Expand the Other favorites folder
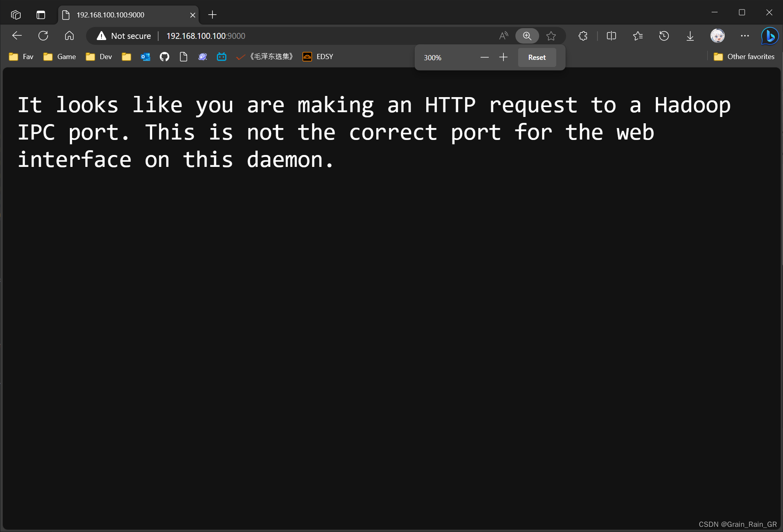Viewport: 783px width, 532px height. coord(744,57)
